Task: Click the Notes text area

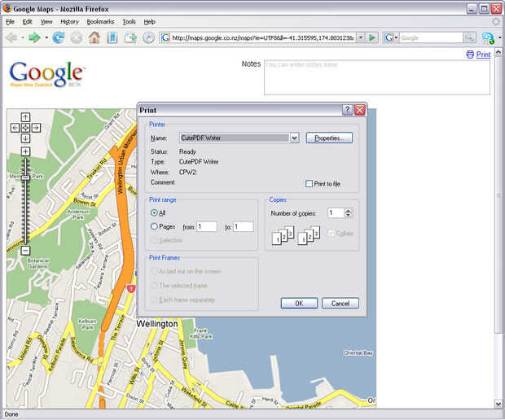Action: 377,77
